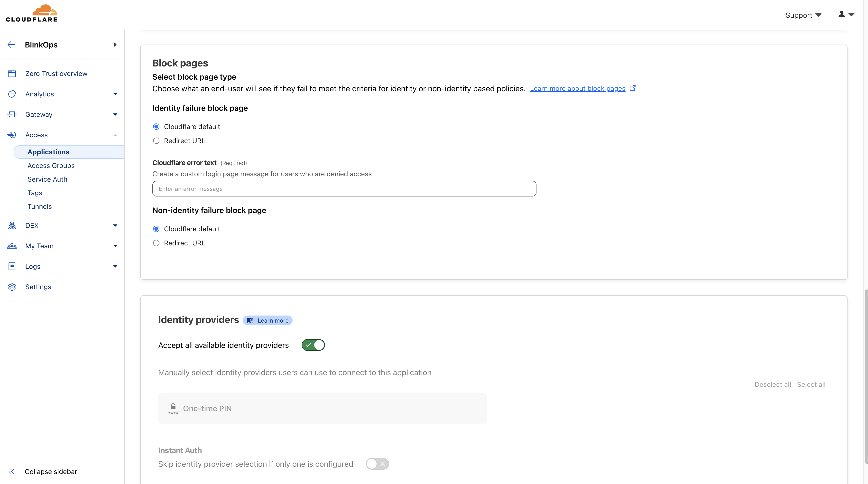Click Deselect all identity providers
The width and height of the screenshot is (868, 484).
click(x=773, y=385)
